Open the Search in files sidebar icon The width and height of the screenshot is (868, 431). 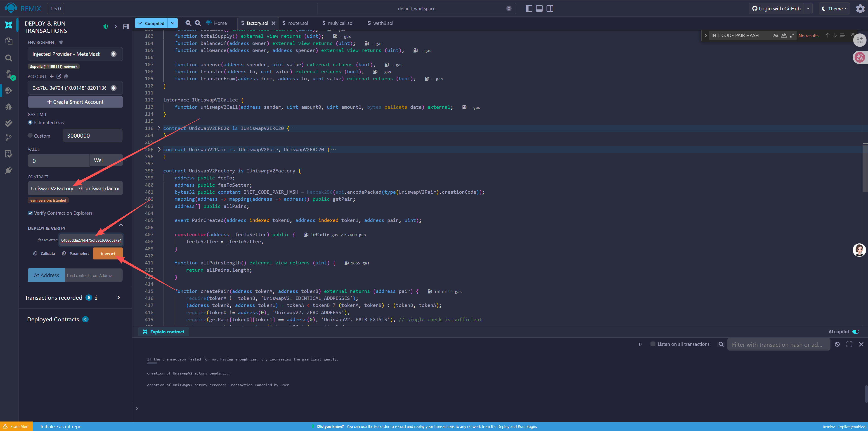pyautogui.click(x=9, y=58)
